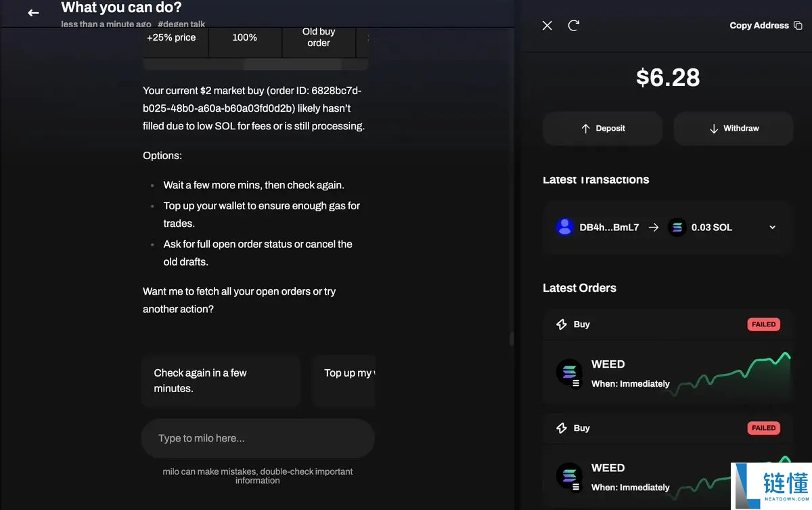Select the Old buy order option

(x=319, y=38)
